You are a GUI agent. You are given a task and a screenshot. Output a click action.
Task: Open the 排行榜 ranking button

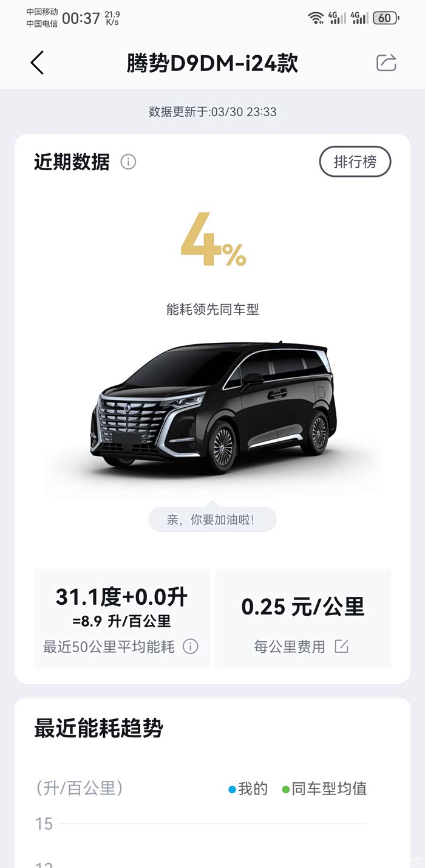[x=355, y=162]
